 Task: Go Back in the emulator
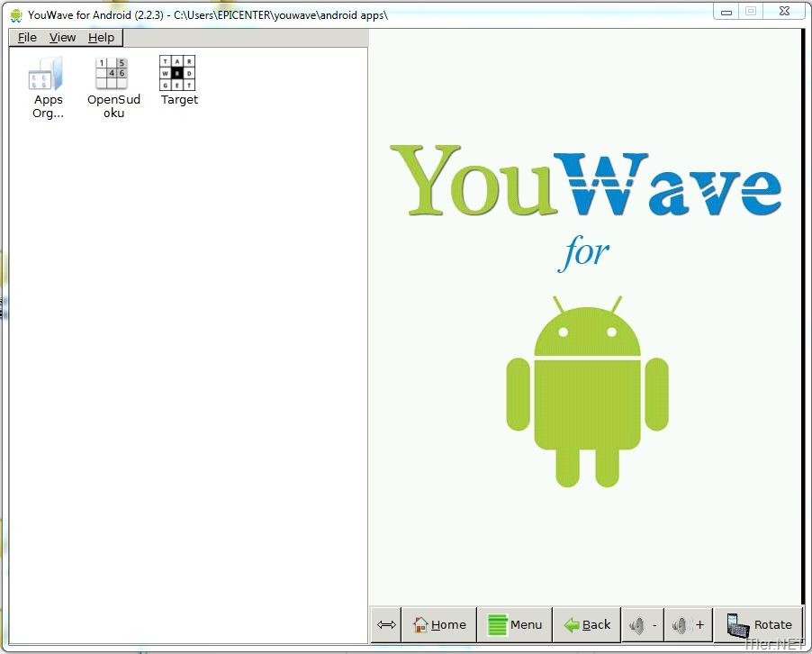pos(587,625)
